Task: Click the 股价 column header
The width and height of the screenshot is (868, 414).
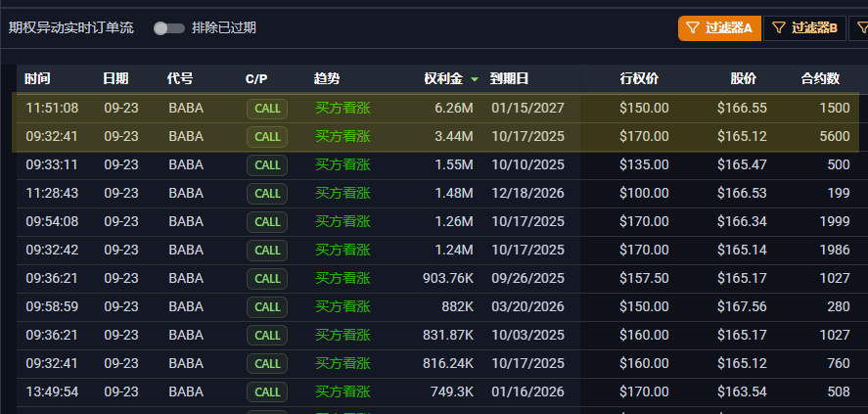Action: 743,78
